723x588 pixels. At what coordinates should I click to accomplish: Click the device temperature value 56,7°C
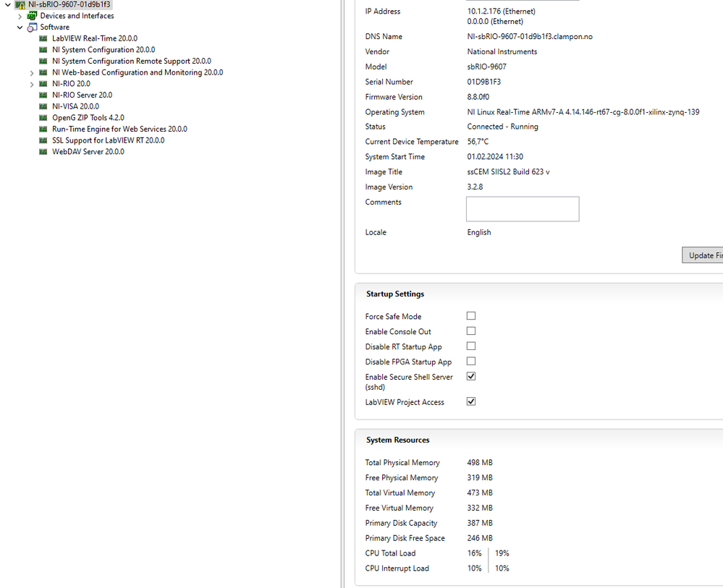coord(478,142)
